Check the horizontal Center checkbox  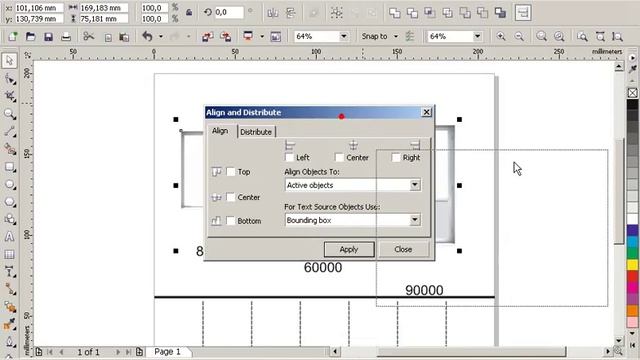(x=339, y=157)
